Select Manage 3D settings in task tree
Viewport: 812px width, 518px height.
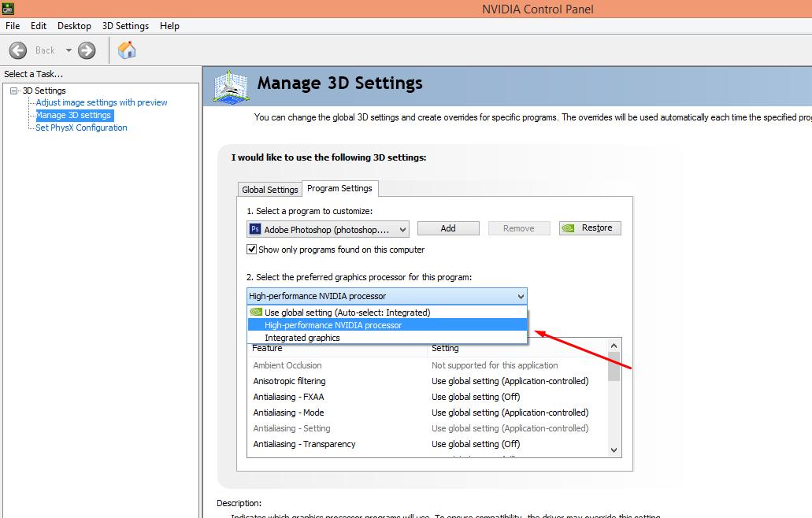[x=74, y=115]
